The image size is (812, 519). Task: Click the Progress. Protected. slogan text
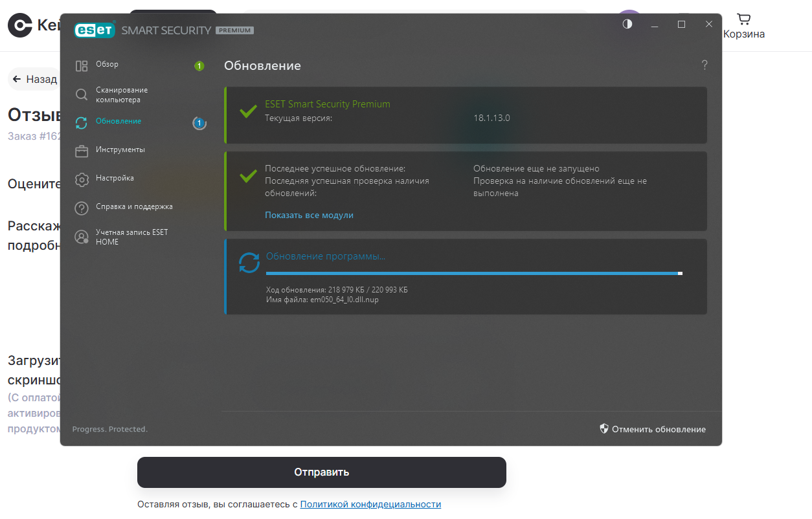point(110,429)
